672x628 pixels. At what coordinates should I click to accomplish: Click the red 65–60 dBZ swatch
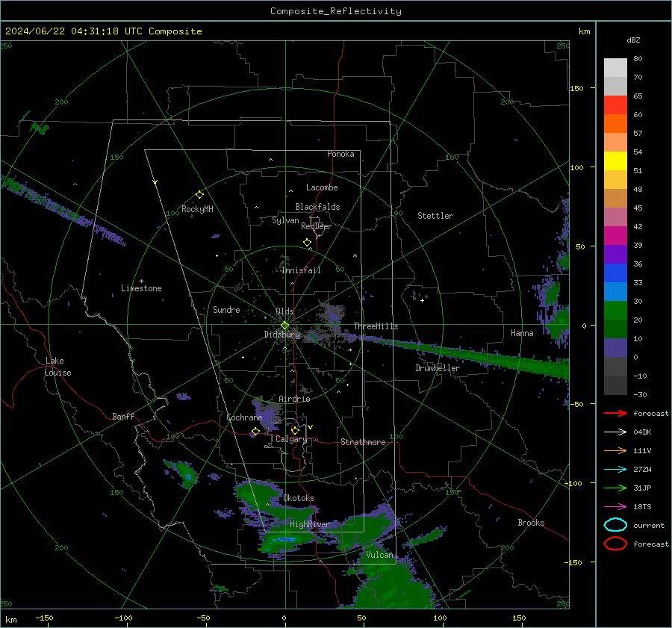tap(615, 105)
